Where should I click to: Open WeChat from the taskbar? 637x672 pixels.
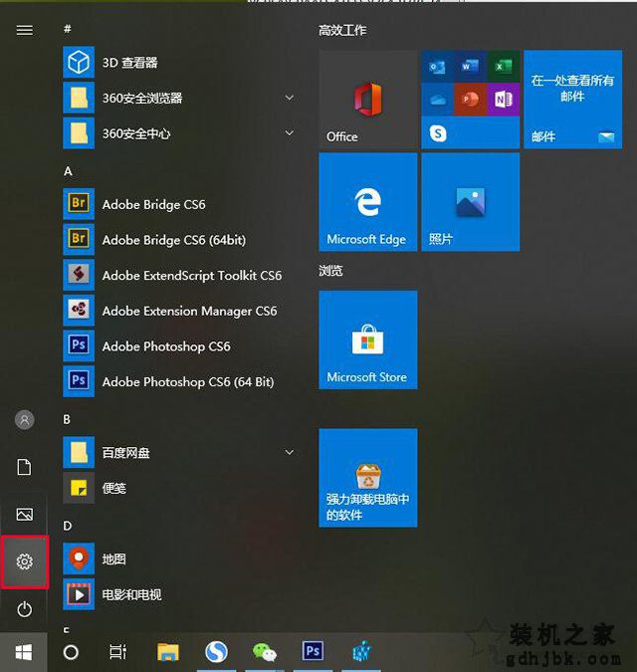click(265, 653)
